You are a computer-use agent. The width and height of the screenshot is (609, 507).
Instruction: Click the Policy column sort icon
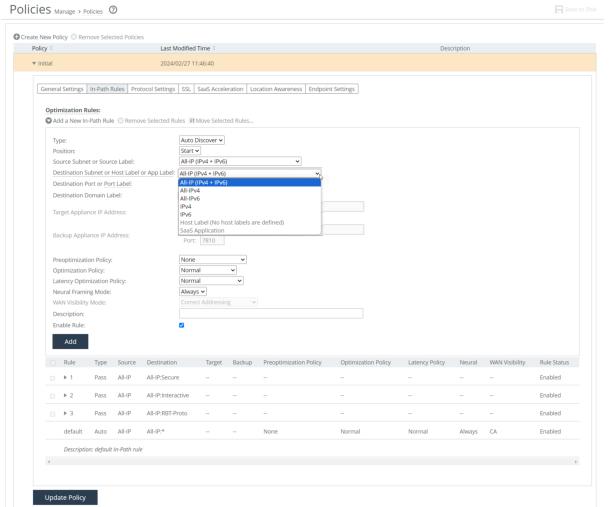(x=51, y=47)
